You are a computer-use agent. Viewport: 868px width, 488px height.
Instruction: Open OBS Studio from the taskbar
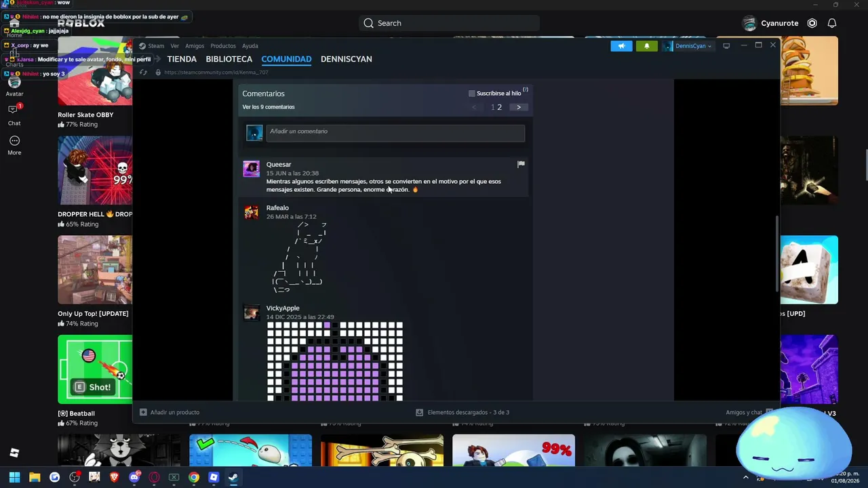75,477
